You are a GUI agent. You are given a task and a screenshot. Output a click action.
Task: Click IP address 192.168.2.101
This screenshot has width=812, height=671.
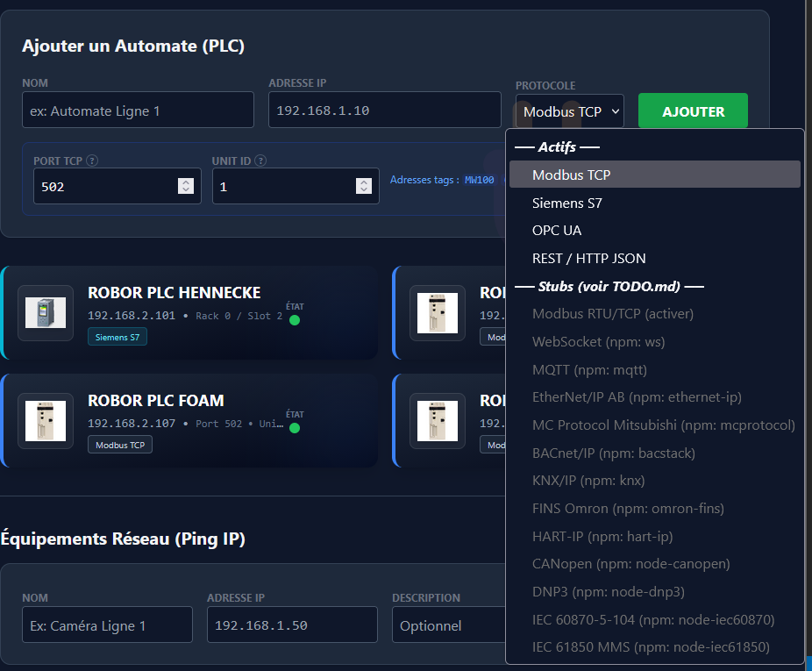(132, 316)
